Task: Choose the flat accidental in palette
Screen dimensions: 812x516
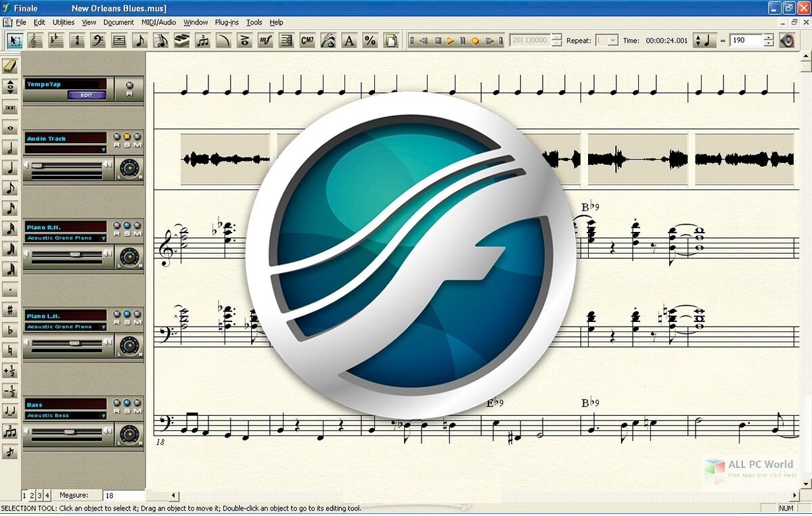Action: click(x=10, y=330)
